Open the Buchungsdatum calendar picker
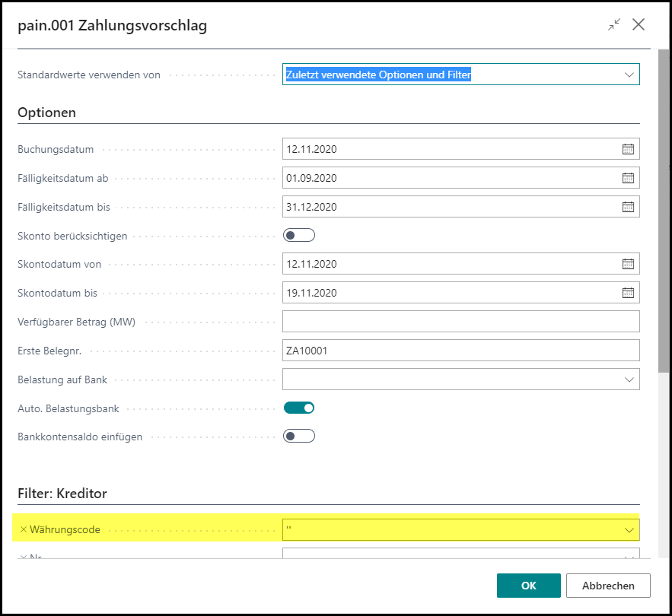The image size is (672, 616). (628, 148)
